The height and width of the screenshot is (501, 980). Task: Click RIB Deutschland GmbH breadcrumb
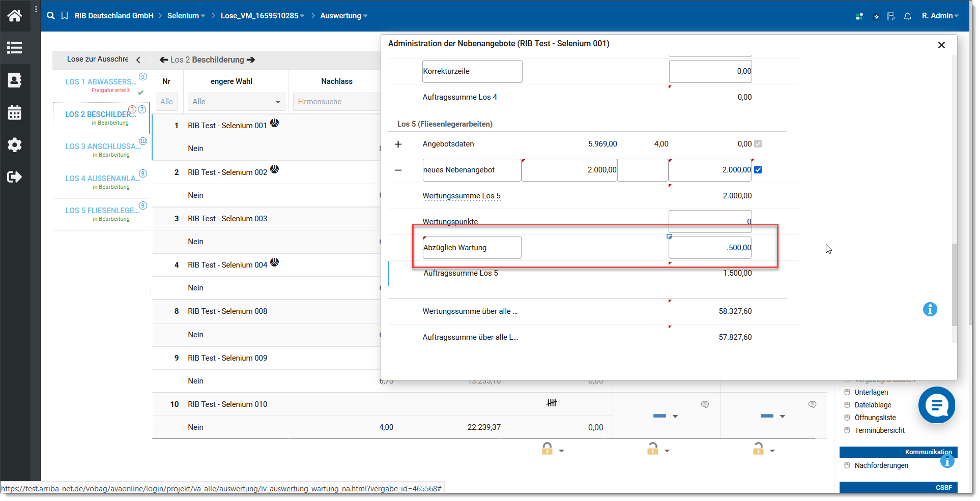114,16
